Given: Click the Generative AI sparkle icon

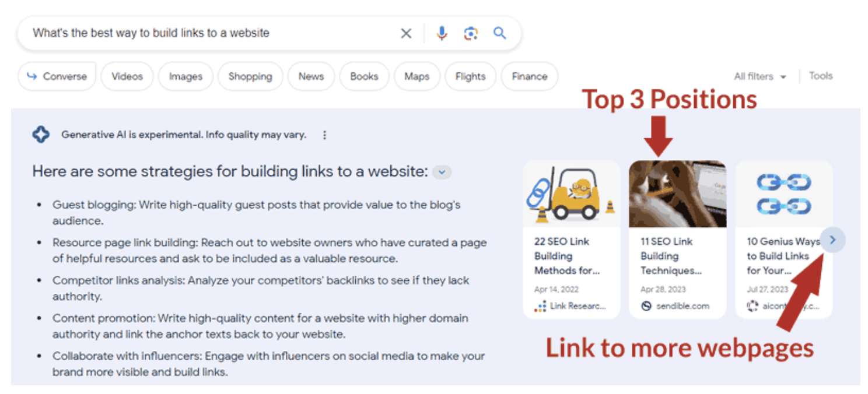Looking at the screenshot, I should 41,135.
